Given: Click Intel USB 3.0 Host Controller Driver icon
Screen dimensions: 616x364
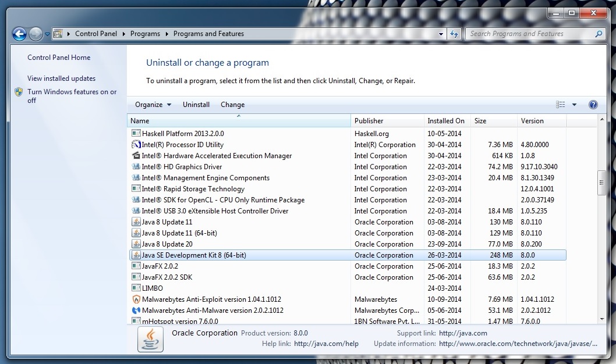Looking at the screenshot, I should pos(136,210).
